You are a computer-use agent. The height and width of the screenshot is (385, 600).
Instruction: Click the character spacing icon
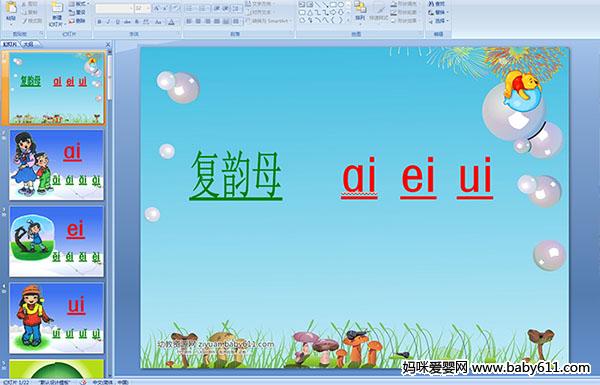click(146, 22)
